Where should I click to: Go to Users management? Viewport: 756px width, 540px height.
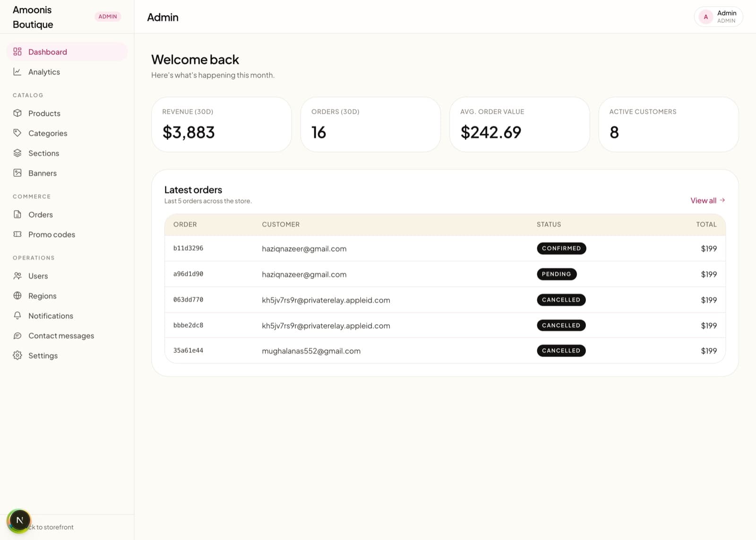click(x=67, y=276)
